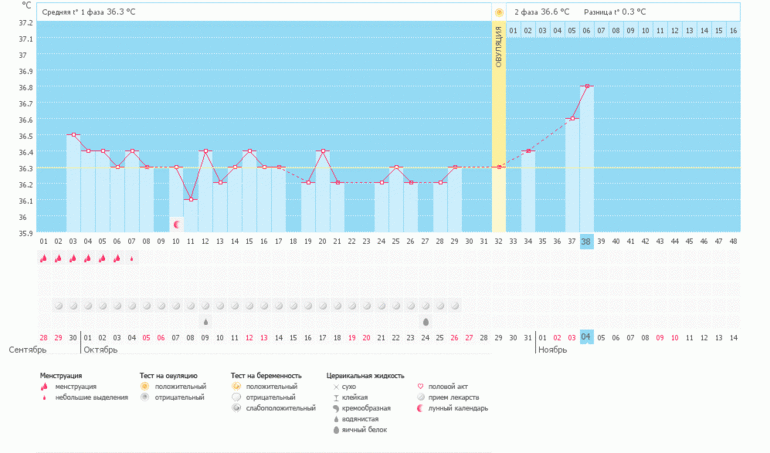This screenshot has width=770, height=453.
Task: Click the small discharge drop on day 07
Action: [132, 258]
